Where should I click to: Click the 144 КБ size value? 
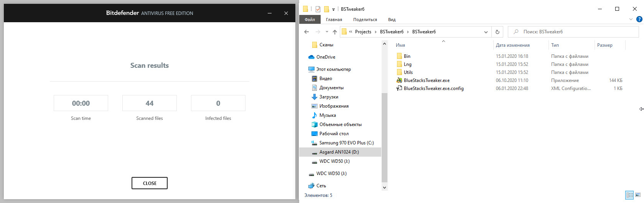616,80
